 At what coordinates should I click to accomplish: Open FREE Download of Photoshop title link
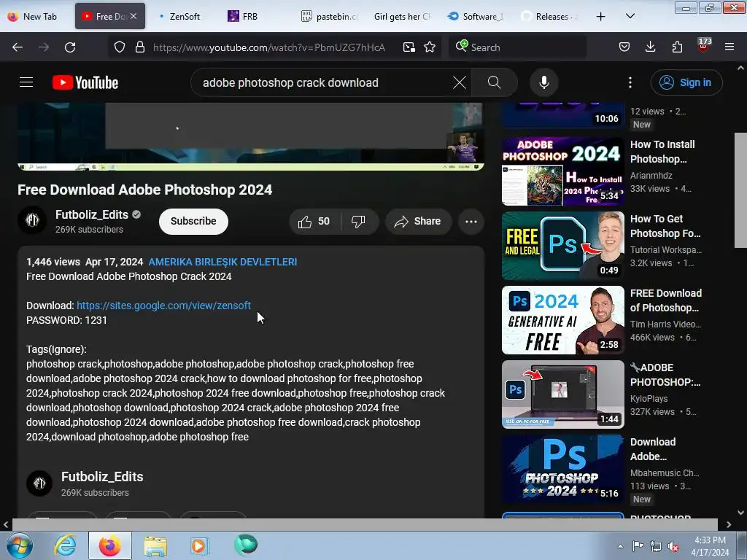666,300
